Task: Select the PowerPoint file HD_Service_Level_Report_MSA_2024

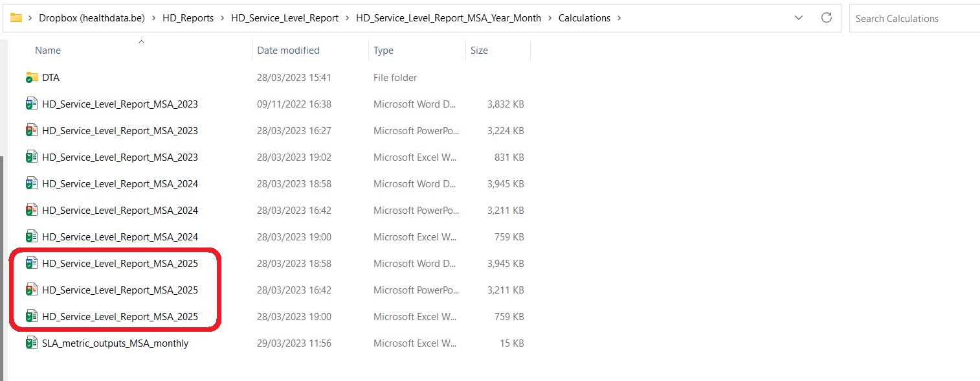Action: click(120, 211)
